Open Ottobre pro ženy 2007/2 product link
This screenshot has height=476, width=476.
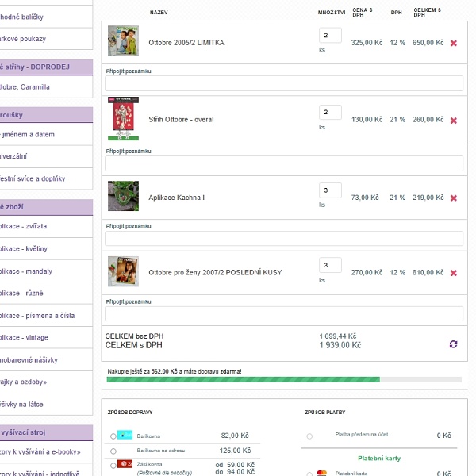click(x=214, y=273)
